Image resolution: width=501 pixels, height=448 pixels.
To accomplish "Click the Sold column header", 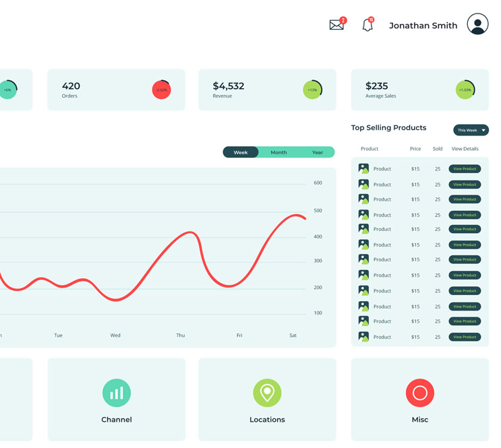I will click(438, 149).
